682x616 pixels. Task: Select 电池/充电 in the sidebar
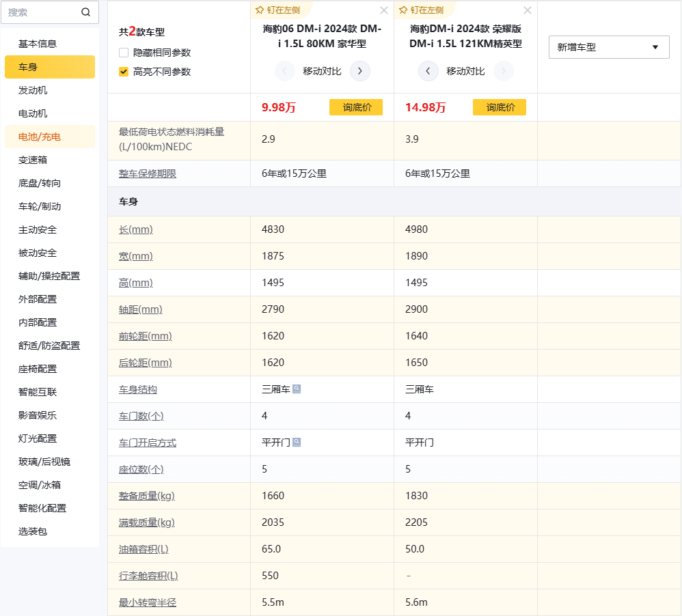point(40,137)
